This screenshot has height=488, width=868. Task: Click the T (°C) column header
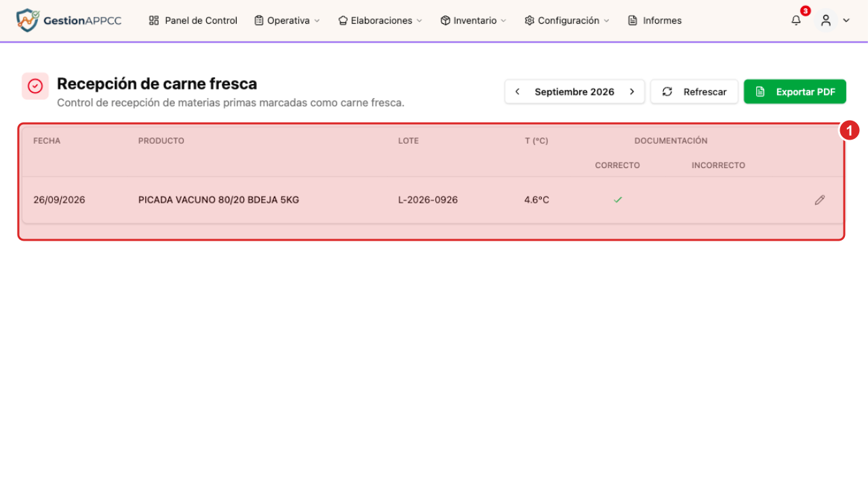pyautogui.click(x=536, y=141)
